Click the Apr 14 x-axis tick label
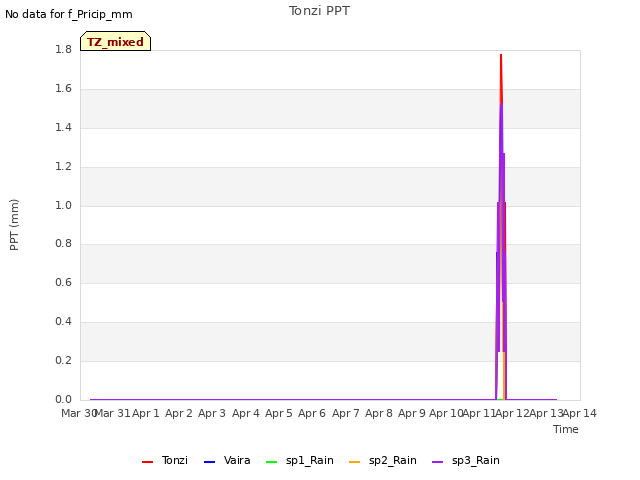The height and width of the screenshot is (480, 640). click(580, 413)
